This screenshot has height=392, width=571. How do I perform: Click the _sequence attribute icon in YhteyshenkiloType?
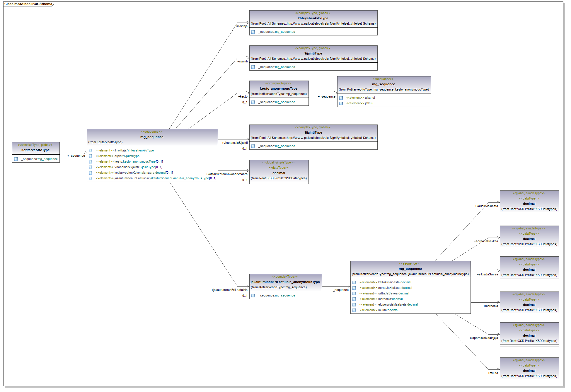click(x=253, y=32)
